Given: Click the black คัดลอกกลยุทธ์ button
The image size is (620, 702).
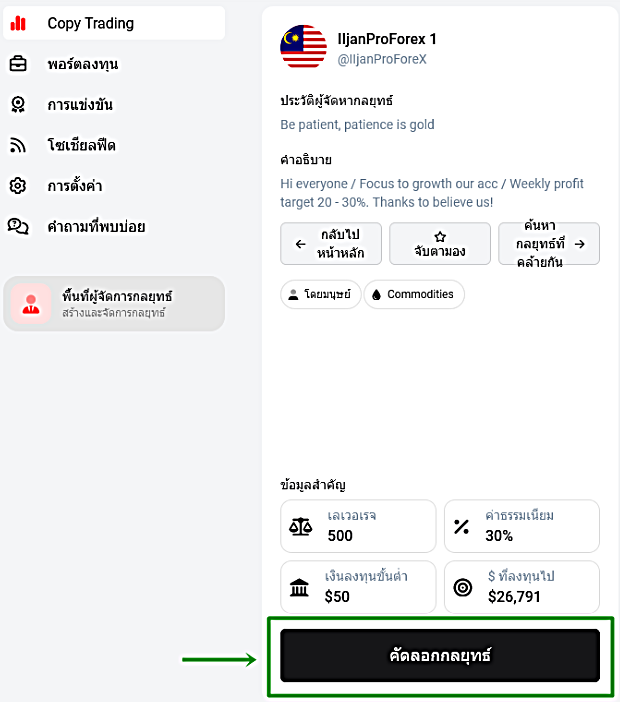Looking at the screenshot, I should [440, 655].
